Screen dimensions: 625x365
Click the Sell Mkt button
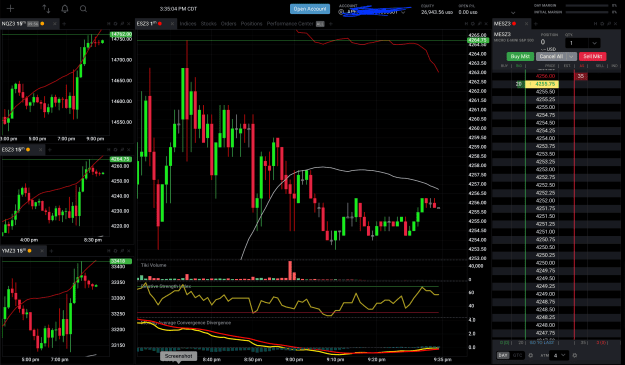593,57
